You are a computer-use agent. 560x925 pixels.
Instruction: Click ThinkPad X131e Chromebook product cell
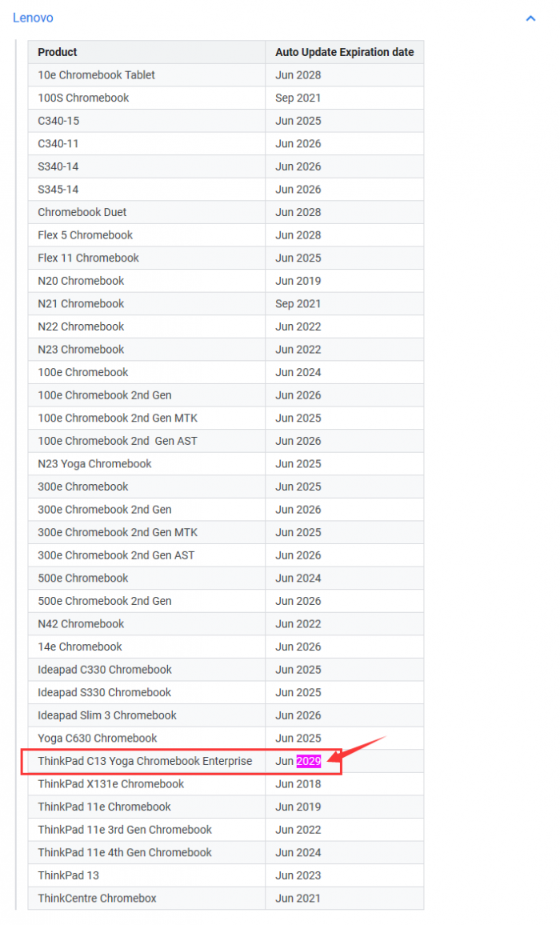click(111, 784)
